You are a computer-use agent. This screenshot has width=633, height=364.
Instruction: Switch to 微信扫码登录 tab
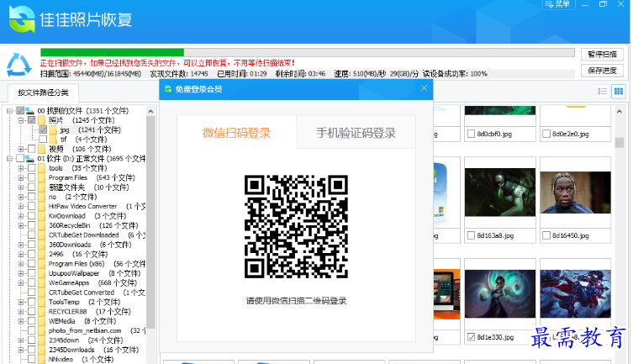[x=236, y=132]
